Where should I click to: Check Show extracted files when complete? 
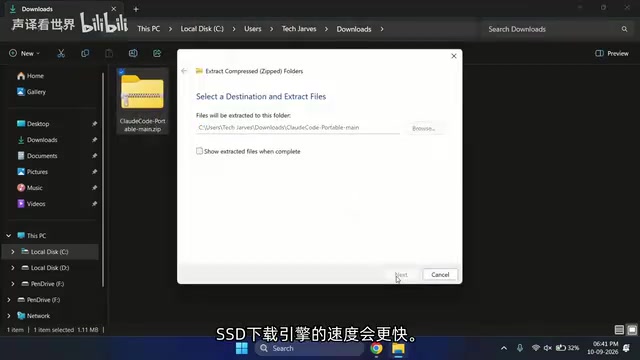click(x=199, y=151)
